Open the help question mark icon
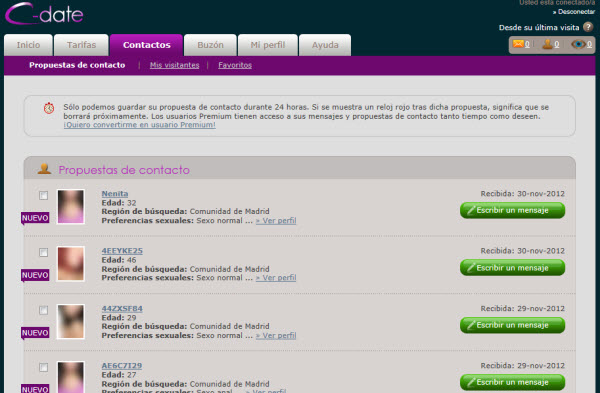Image resolution: width=600 pixels, height=393 pixels. pos(588,27)
